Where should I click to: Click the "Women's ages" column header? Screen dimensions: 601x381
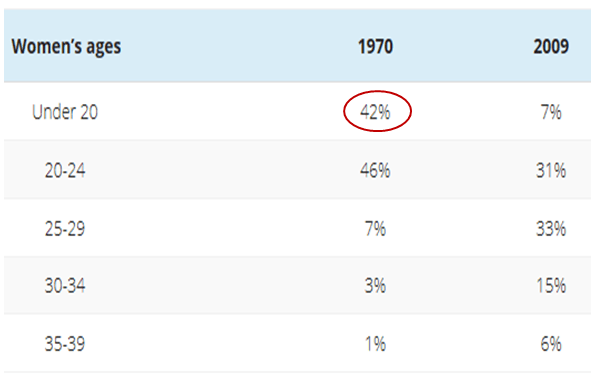click(x=66, y=47)
